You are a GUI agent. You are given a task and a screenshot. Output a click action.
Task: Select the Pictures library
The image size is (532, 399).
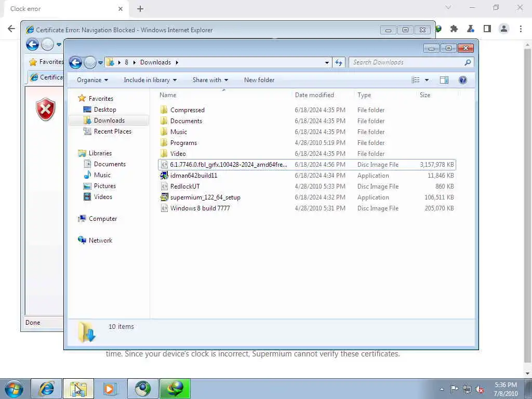(x=105, y=186)
